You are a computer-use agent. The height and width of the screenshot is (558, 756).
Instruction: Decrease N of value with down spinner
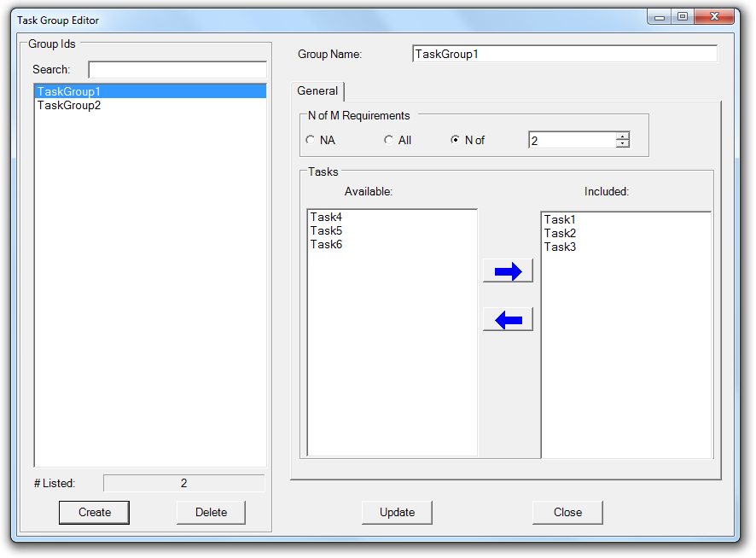click(x=623, y=144)
